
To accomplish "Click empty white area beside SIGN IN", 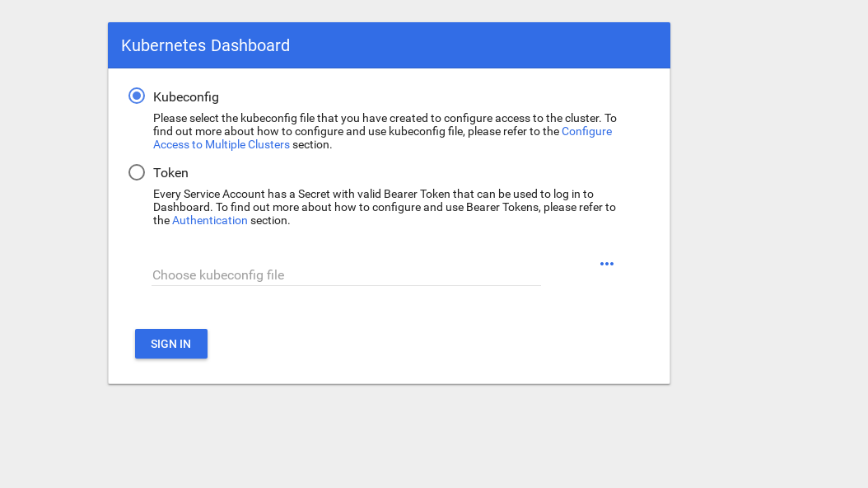I will (412, 344).
